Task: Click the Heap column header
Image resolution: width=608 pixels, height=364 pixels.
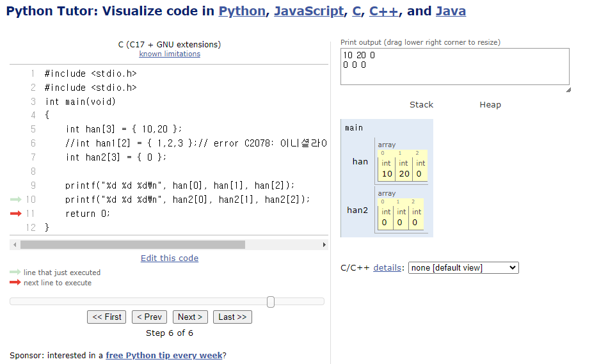Action: pyautogui.click(x=490, y=105)
